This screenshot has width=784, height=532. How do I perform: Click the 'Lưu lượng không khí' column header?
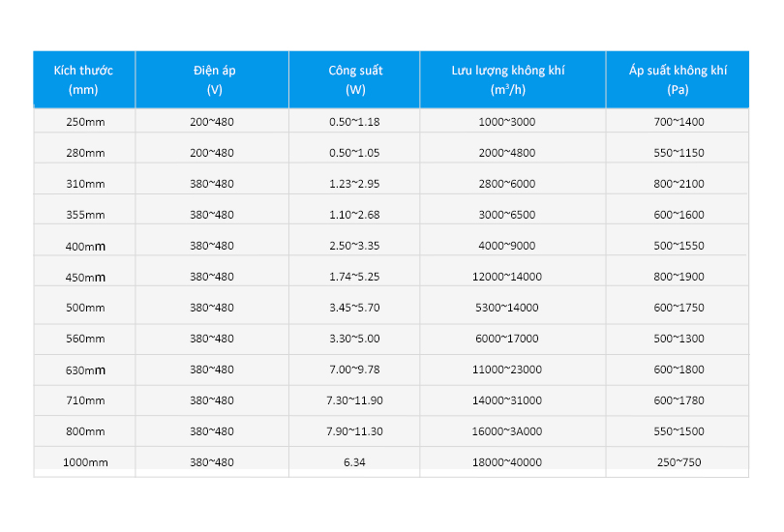[513, 79]
